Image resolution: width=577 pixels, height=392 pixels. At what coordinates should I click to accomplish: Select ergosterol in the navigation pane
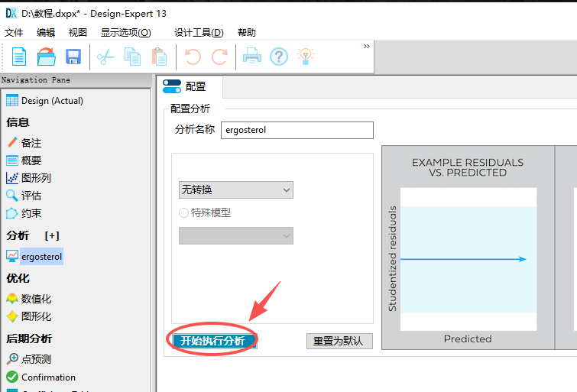(41, 257)
